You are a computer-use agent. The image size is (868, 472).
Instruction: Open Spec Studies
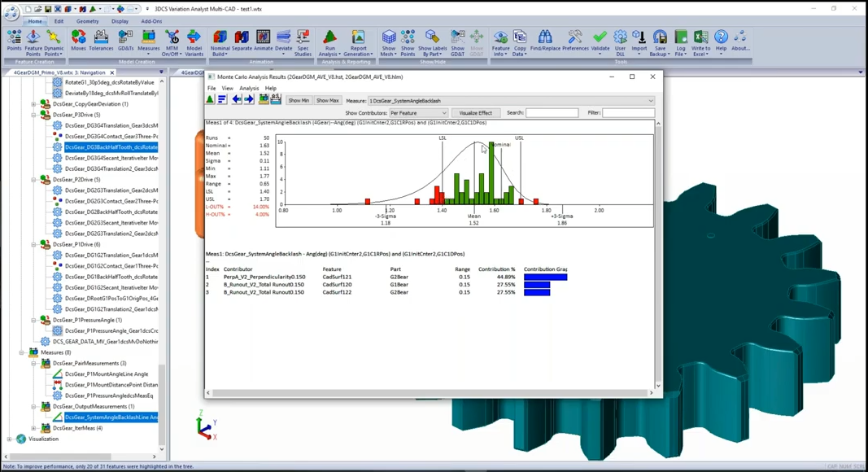pyautogui.click(x=303, y=41)
